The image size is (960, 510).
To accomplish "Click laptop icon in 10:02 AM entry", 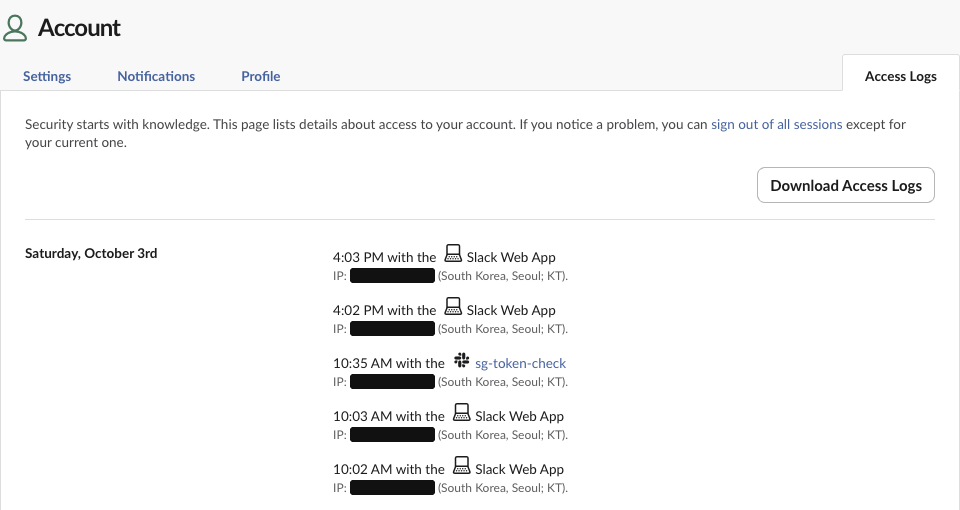I will pos(462,465).
